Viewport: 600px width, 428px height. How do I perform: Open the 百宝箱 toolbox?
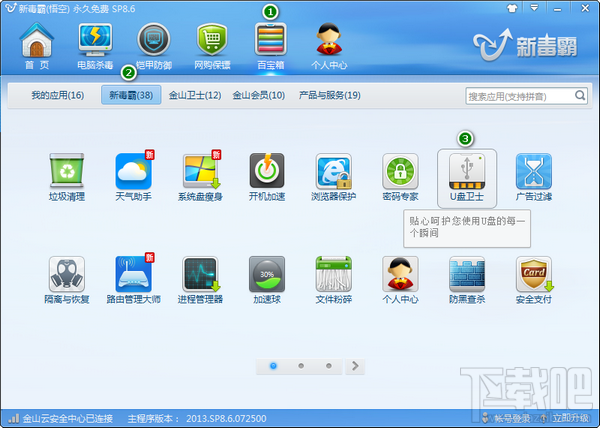pos(271,47)
